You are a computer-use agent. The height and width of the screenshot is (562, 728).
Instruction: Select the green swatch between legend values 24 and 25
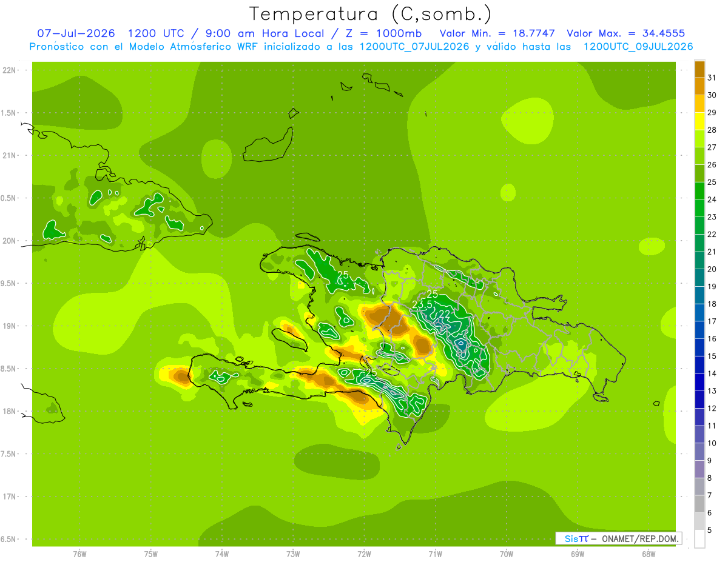click(x=699, y=191)
